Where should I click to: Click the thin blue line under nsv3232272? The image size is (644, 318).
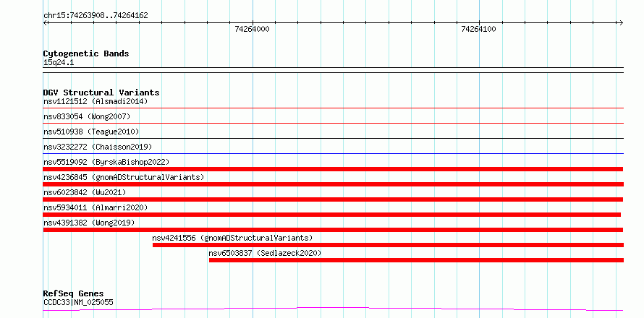pyautogui.click(x=334, y=153)
